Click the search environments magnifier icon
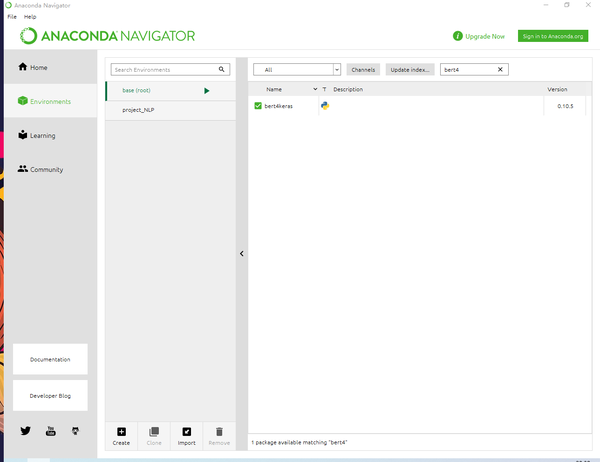This screenshot has width=600, height=462. coord(222,69)
